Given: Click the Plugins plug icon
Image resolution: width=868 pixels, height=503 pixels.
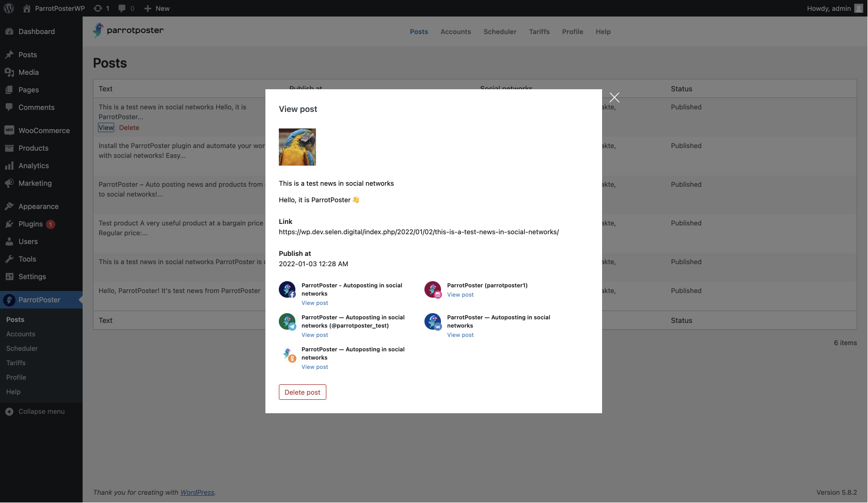Looking at the screenshot, I should coord(9,224).
